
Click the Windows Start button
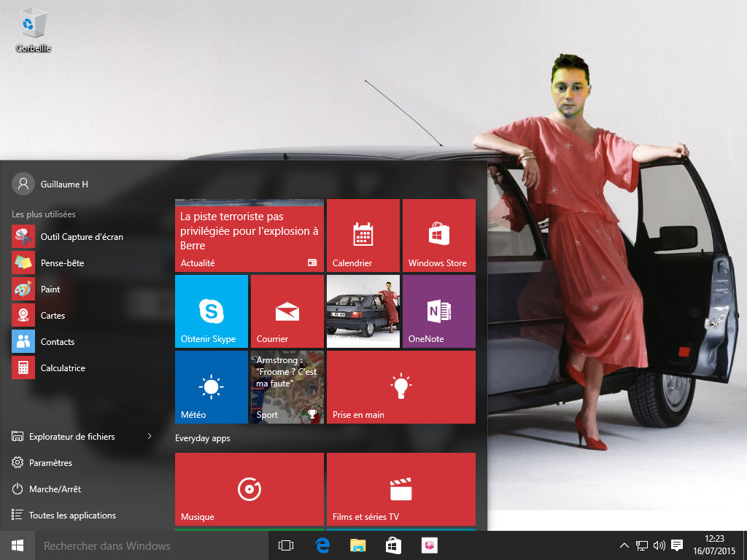18,545
